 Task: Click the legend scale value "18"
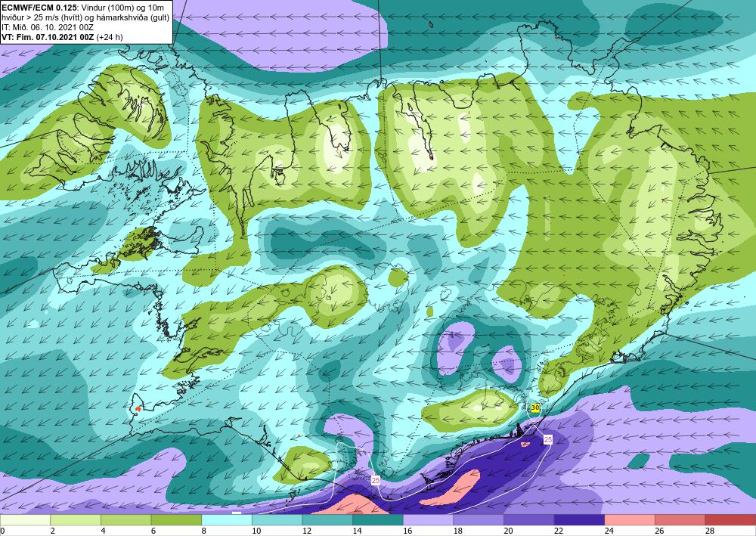[x=457, y=531]
